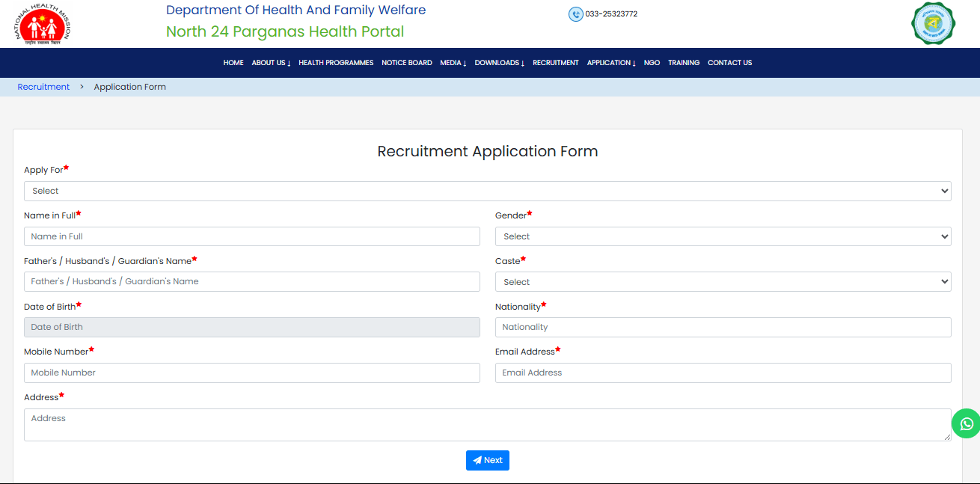Image resolution: width=980 pixels, height=484 pixels.
Task: Expand the MEDIA navigation menu
Action: pos(453,63)
